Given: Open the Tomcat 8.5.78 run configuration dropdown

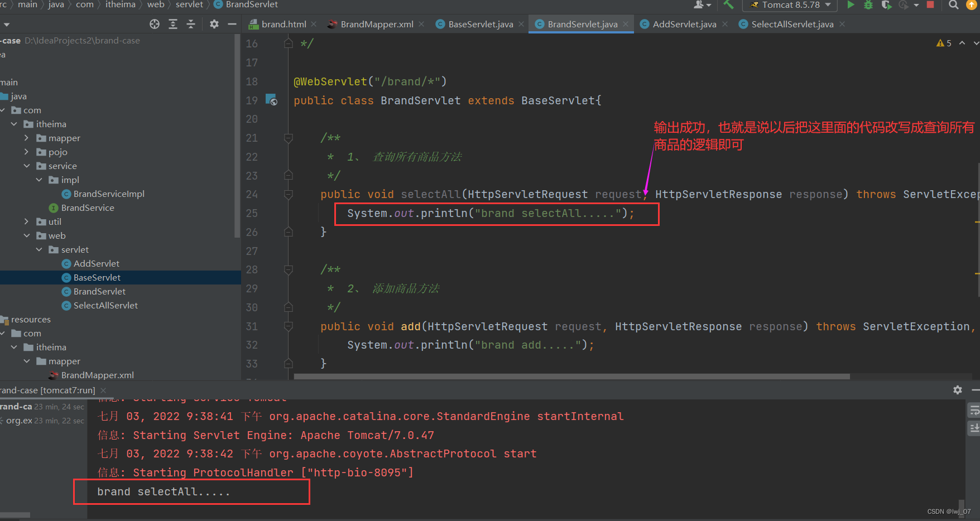Looking at the screenshot, I should tap(827, 5).
